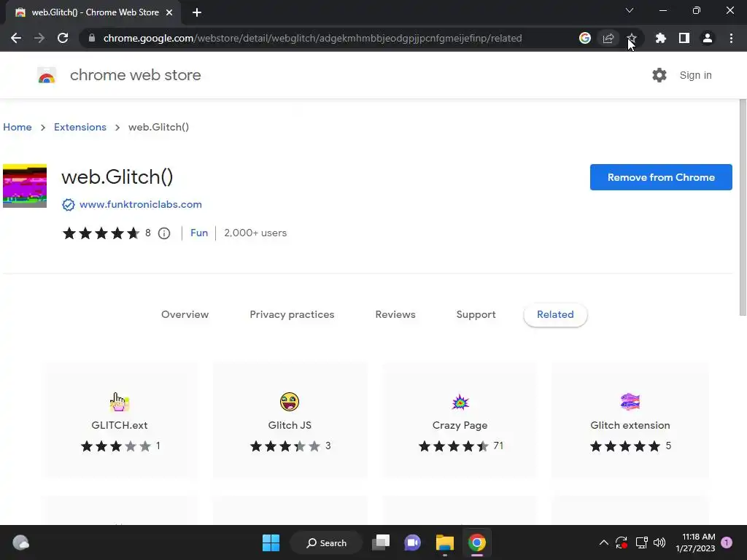Click the sync status tray icon

point(622,542)
